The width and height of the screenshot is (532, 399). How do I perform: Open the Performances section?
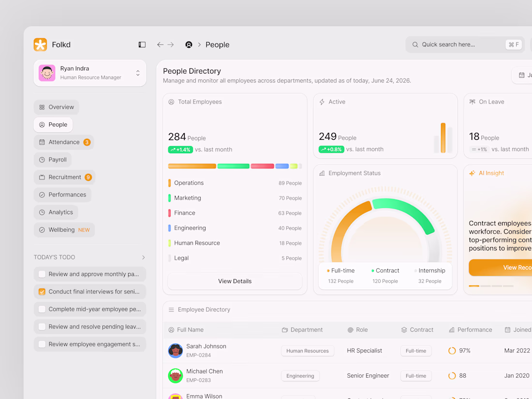click(x=62, y=195)
